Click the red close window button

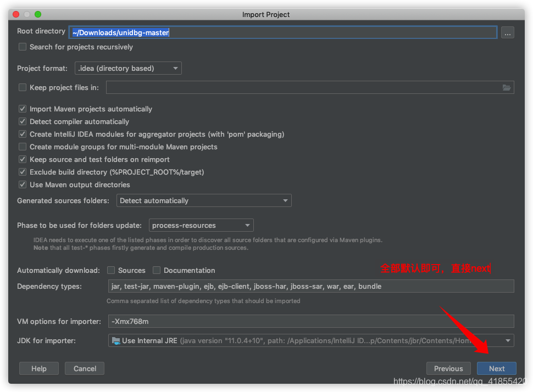click(16, 14)
